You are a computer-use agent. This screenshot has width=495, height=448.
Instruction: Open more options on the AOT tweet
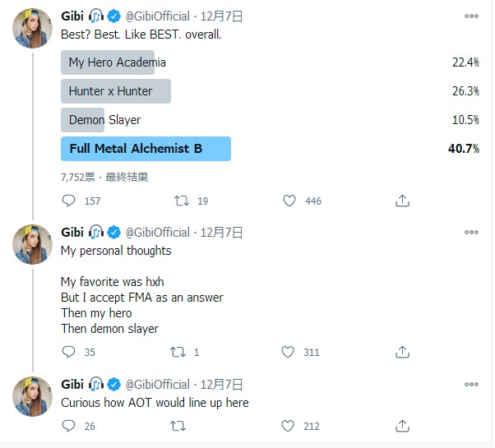point(471,384)
